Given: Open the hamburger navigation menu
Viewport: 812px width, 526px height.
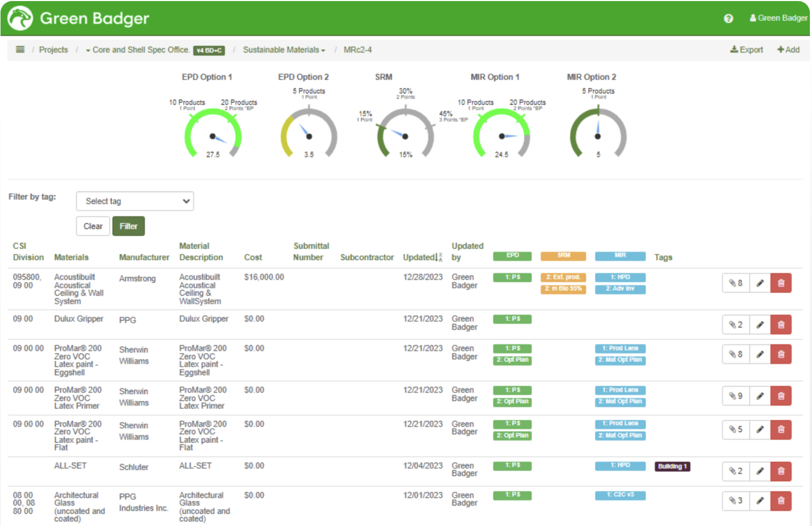Looking at the screenshot, I should tap(20, 49).
